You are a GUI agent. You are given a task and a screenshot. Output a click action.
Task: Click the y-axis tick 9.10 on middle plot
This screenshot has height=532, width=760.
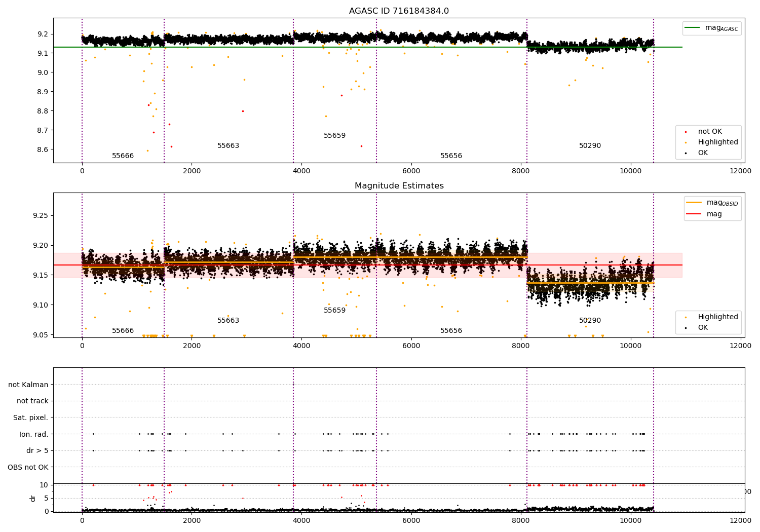click(x=41, y=305)
